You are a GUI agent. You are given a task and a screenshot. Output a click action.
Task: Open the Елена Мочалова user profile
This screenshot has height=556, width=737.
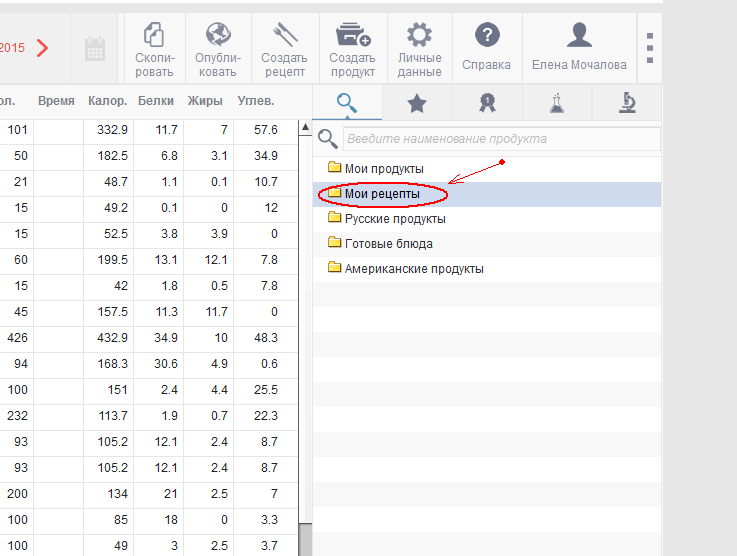pos(579,48)
